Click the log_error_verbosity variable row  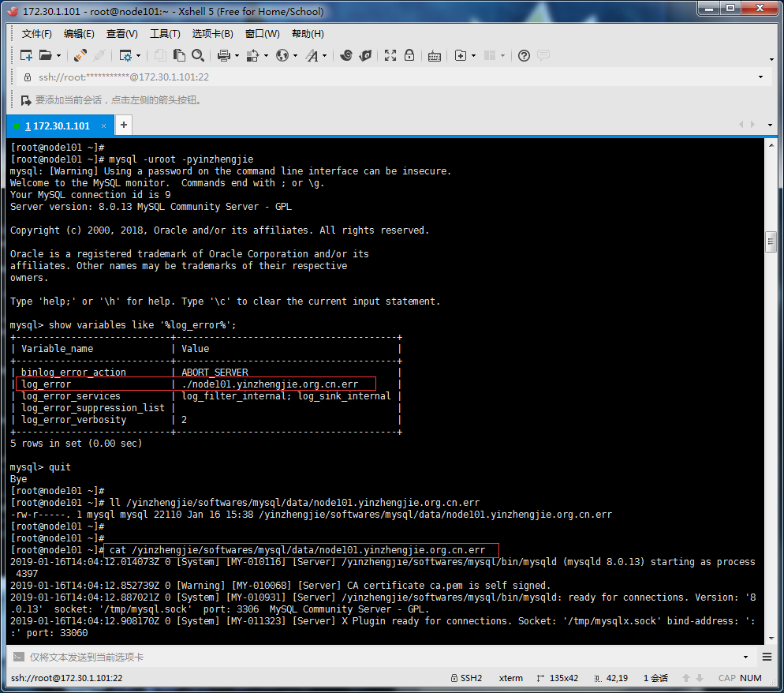[206, 420]
